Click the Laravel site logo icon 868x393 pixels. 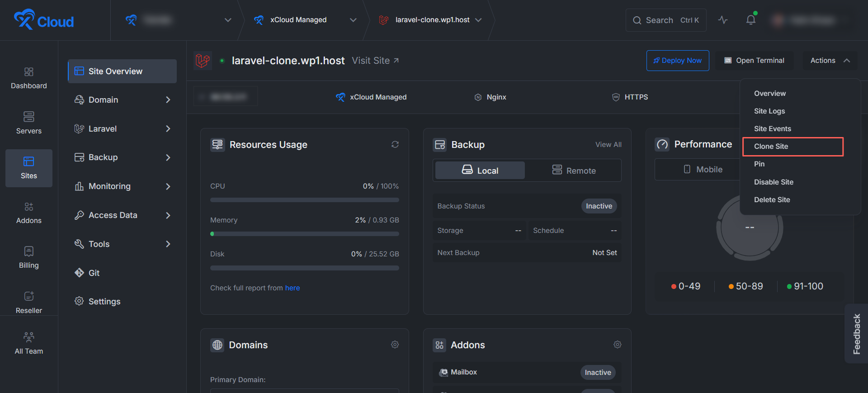203,61
